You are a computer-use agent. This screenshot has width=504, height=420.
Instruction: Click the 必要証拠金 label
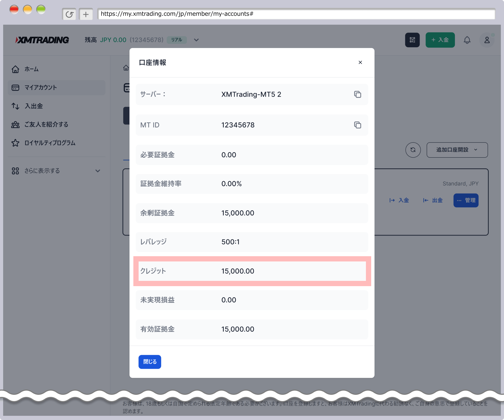click(157, 155)
